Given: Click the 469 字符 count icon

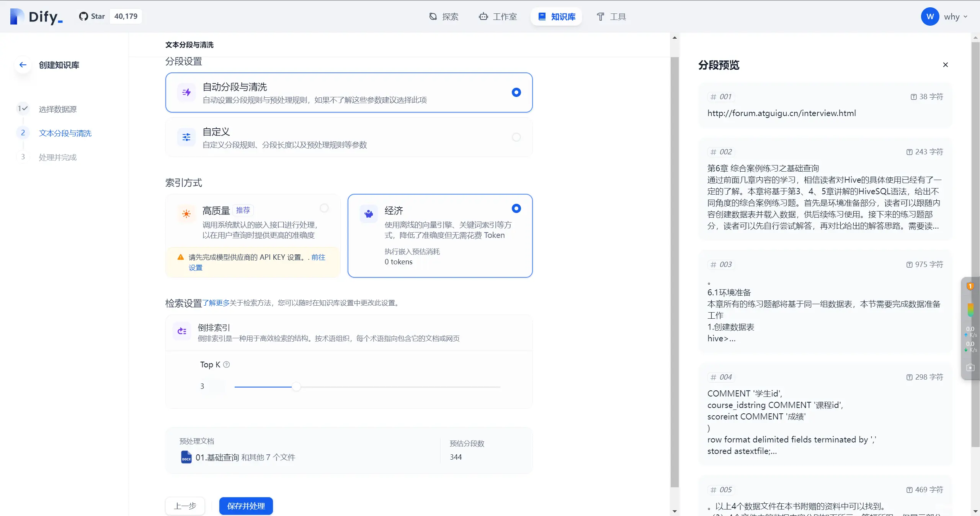Looking at the screenshot, I should (909, 490).
